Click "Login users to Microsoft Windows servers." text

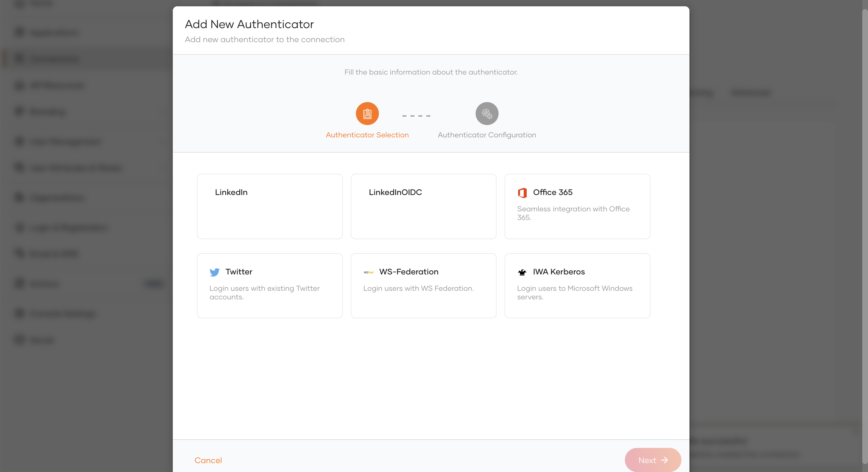pyautogui.click(x=575, y=292)
